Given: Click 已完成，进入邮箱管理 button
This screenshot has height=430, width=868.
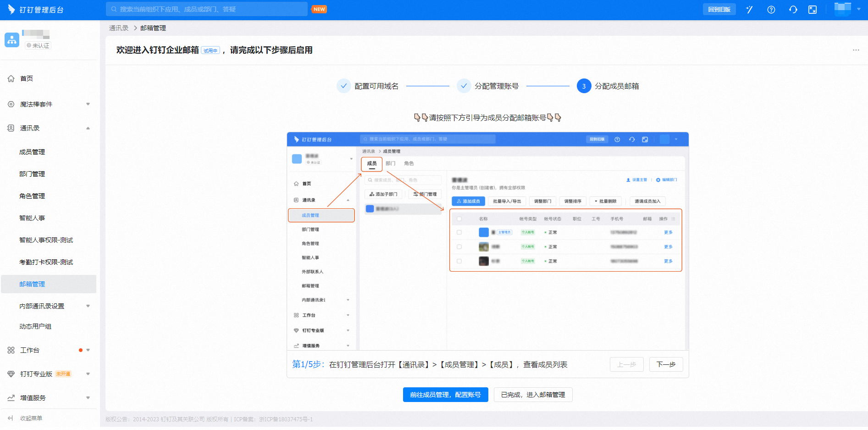Looking at the screenshot, I should [x=533, y=395].
